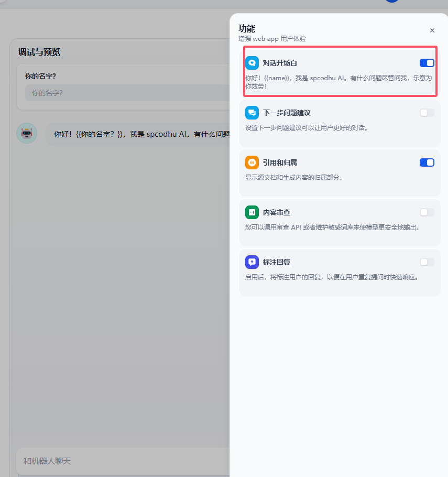Focus the 和机器人聊天 chat input box
448x477 pixels.
pos(123,461)
